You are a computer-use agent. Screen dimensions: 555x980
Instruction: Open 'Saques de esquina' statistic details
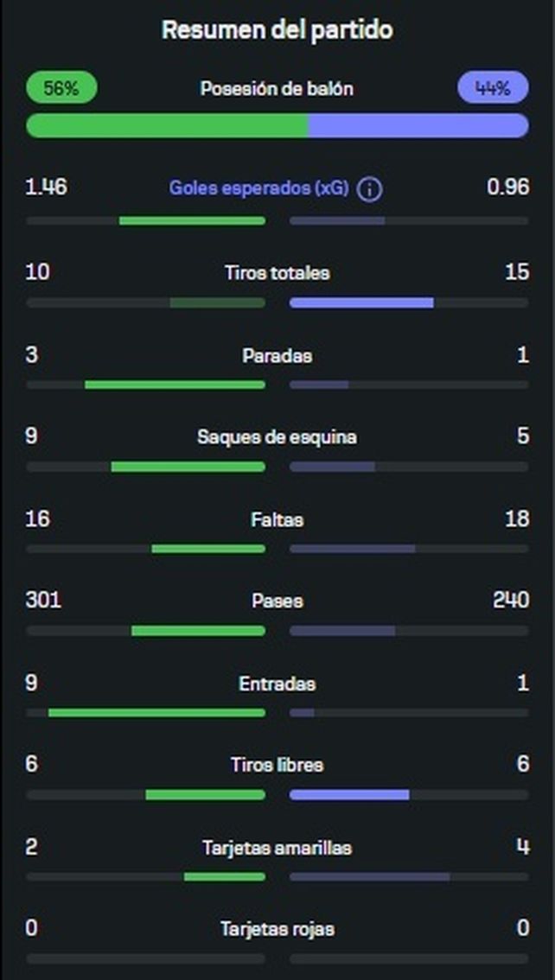point(277,436)
